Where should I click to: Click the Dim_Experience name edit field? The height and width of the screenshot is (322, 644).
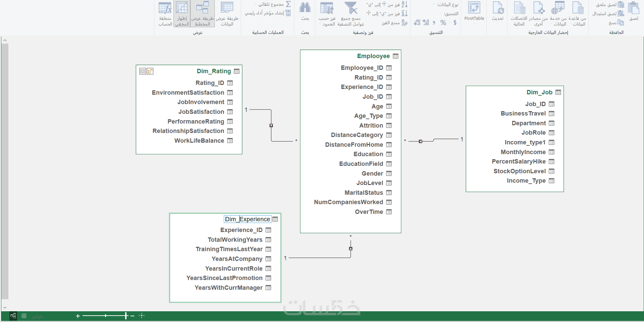click(x=247, y=219)
